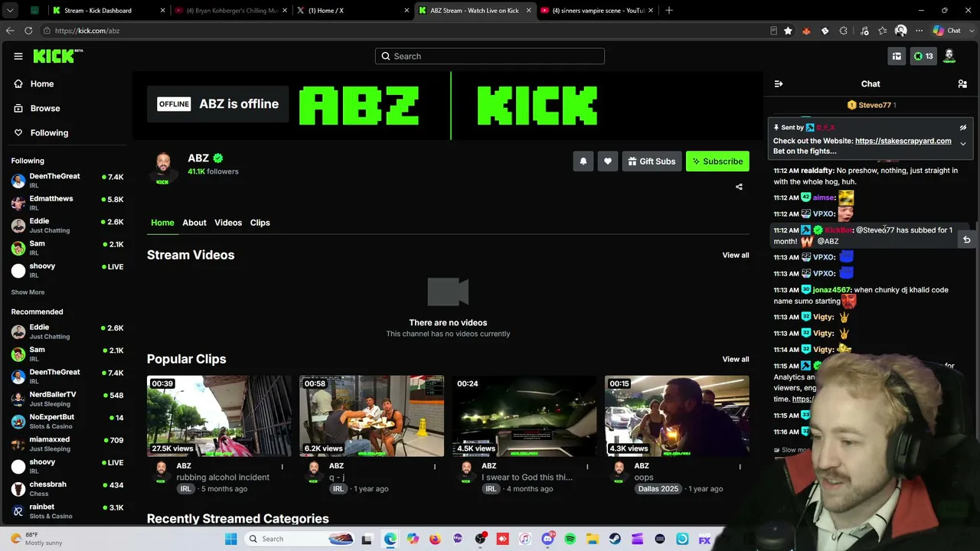Open the Kicks balance showing 13
This screenshot has height=551, width=980.
pos(923,56)
